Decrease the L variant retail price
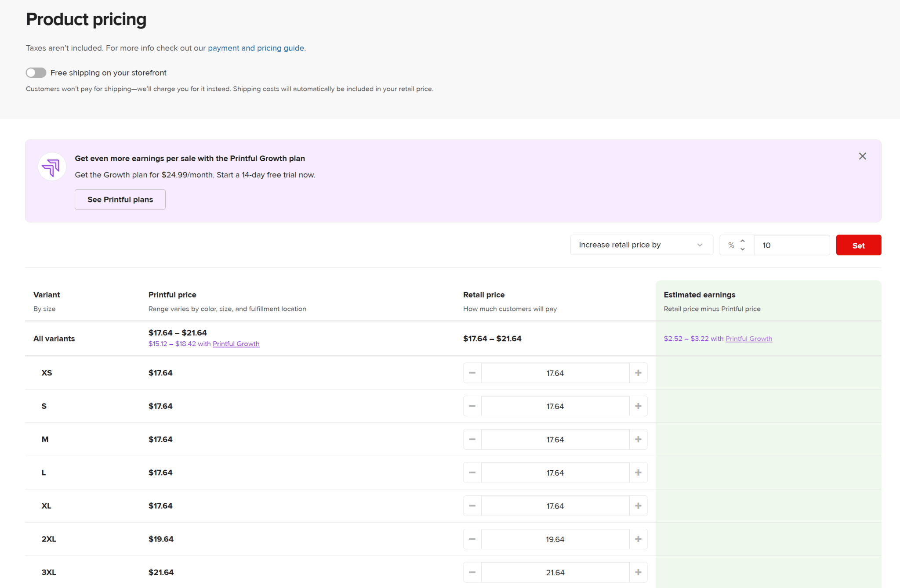The width and height of the screenshot is (900, 588). click(x=472, y=473)
